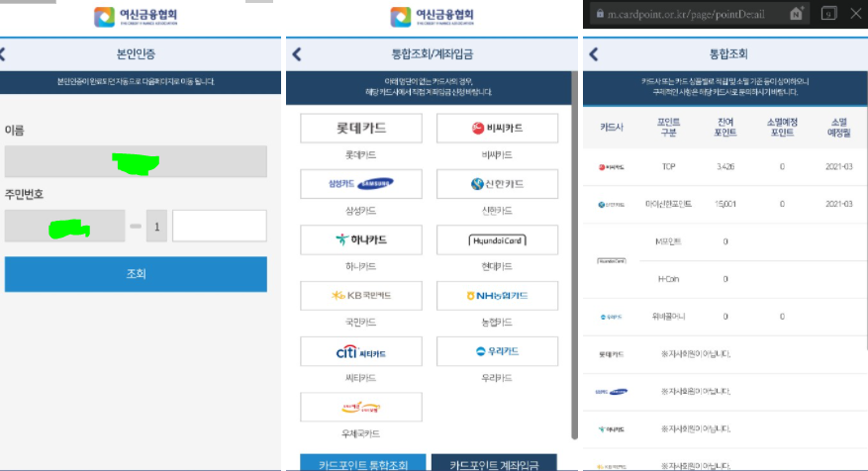
Task: Click the 국민카드 text label under its logo
Action: (361, 323)
